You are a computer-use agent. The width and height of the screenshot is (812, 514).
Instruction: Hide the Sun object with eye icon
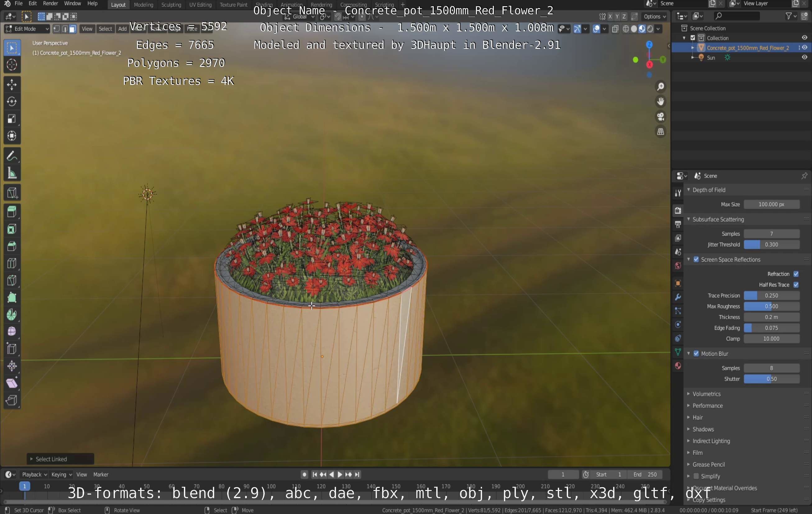[x=805, y=58]
